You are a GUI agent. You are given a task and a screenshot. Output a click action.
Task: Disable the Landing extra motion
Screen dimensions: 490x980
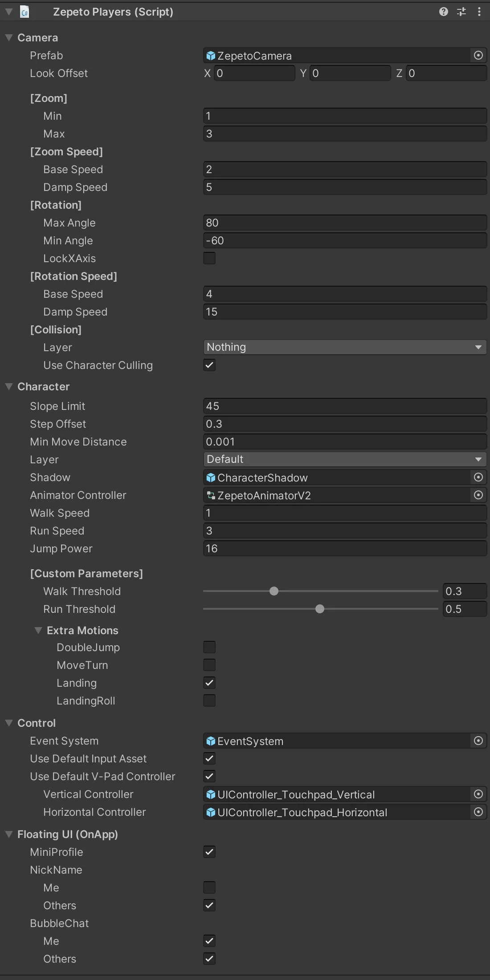coord(209,683)
